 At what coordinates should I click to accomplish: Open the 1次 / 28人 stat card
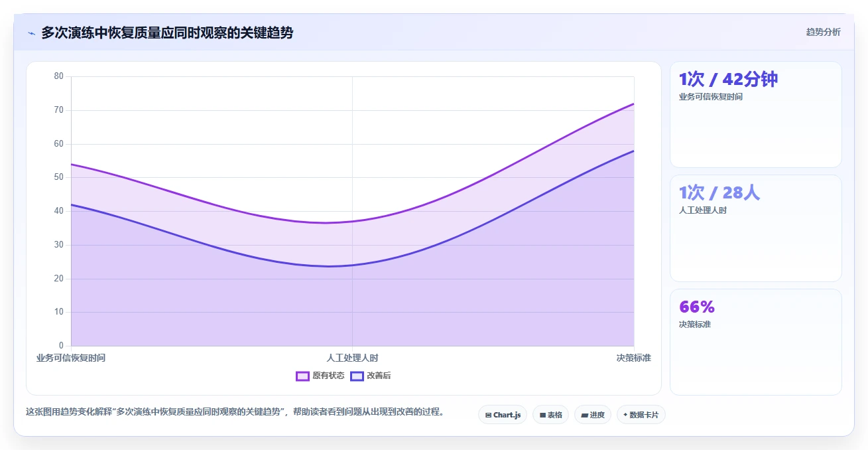coord(755,228)
